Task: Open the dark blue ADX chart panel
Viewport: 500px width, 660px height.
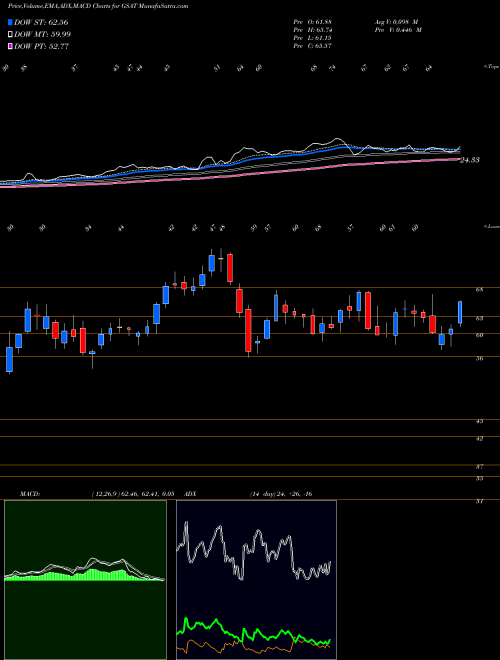Action: (256, 580)
